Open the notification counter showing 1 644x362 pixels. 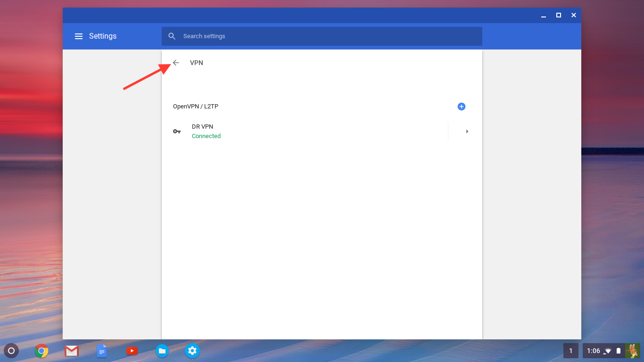click(570, 351)
